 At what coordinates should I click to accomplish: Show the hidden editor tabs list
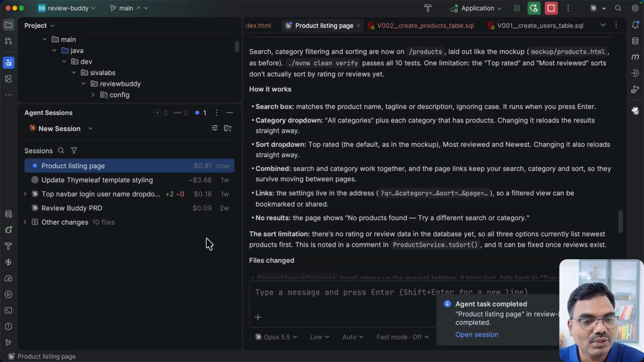(603, 25)
